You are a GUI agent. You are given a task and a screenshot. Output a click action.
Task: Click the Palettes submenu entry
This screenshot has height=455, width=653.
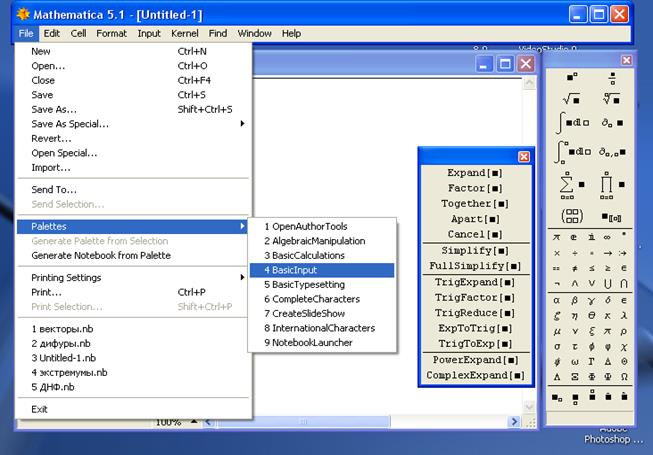pos(132,226)
